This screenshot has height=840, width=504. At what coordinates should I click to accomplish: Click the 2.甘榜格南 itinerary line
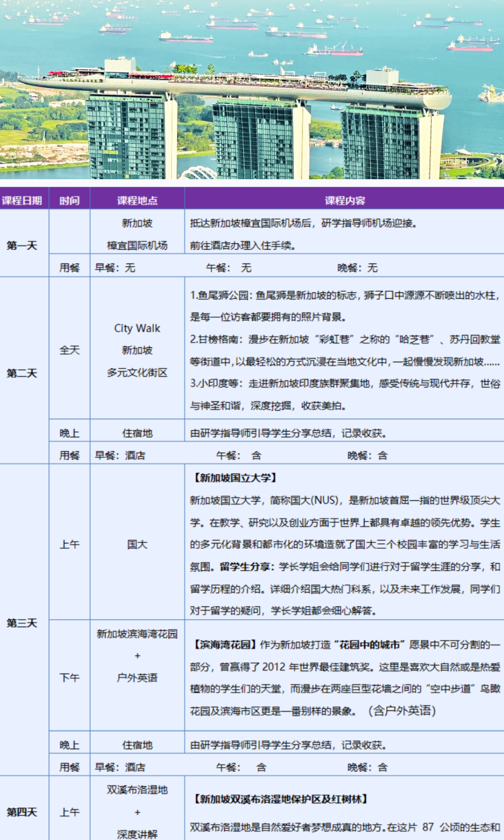pos(345,339)
